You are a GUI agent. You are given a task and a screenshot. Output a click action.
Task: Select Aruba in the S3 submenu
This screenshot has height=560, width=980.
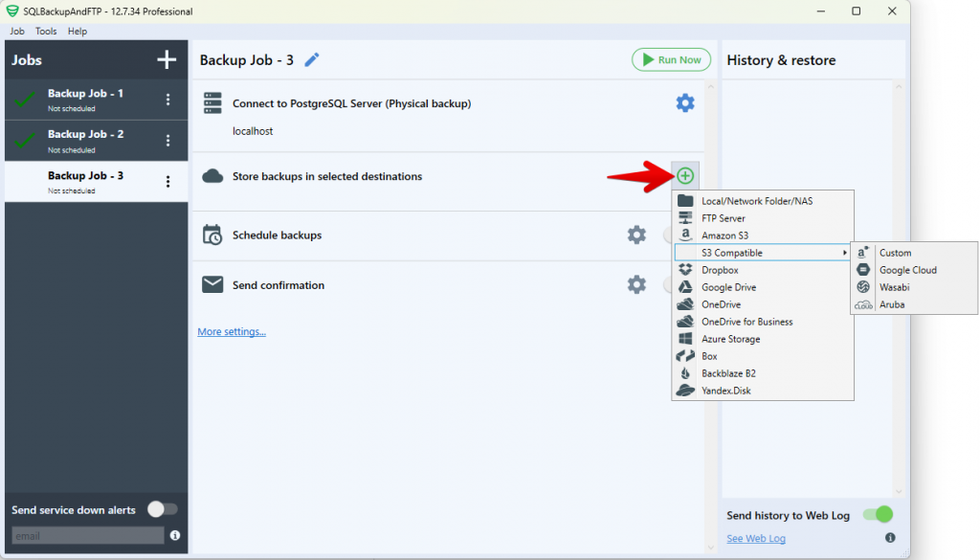914,304
